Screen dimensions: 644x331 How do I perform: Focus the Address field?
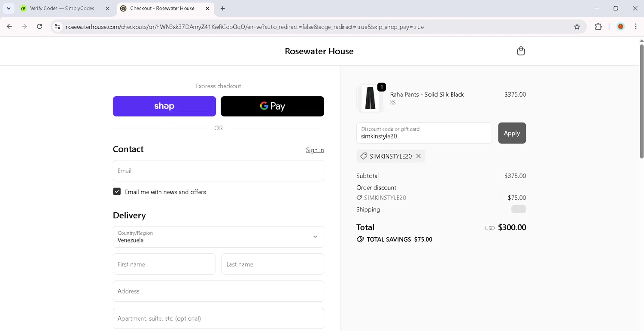click(x=219, y=291)
